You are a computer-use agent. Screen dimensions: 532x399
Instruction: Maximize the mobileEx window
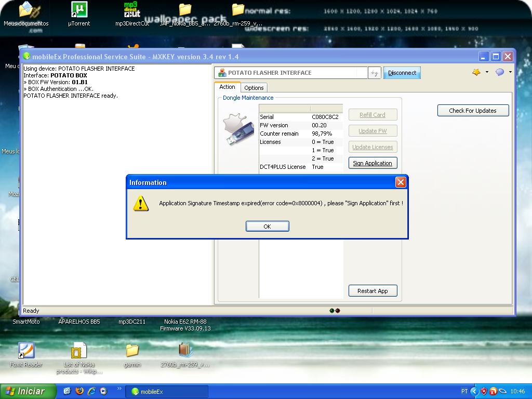(496, 56)
